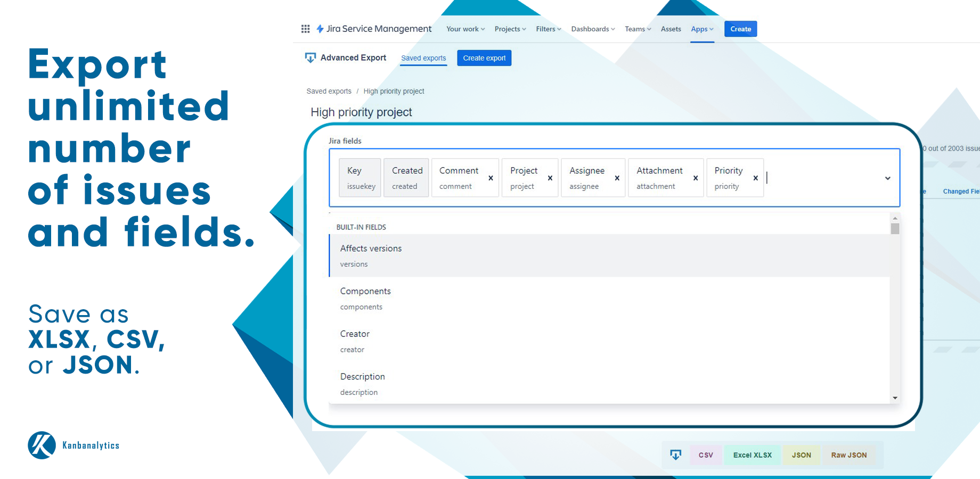Viewport: 980px width, 479px height.
Task: Switch to the Saved exports tab
Action: pos(423,58)
